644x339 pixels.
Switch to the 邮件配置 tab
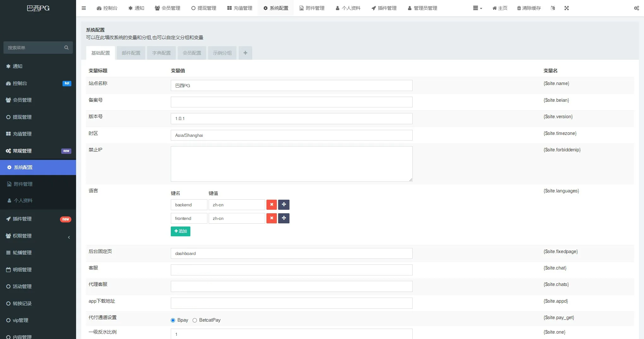point(131,53)
